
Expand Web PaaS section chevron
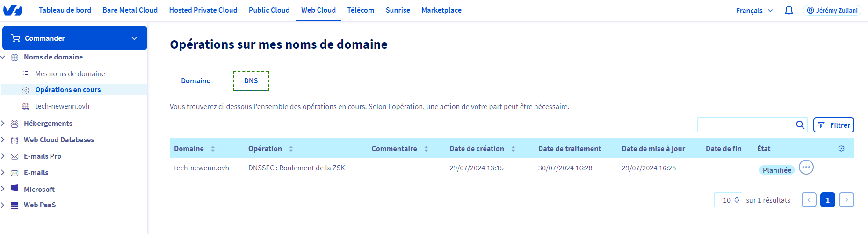[3, 205]
